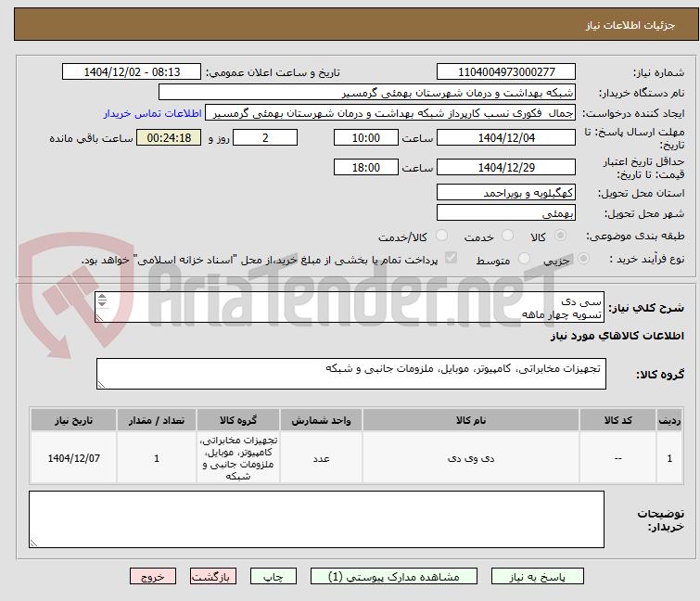View attached documents button
Viewport: 700px width, 601px height.
pyautogui.click(x=394, y=577)
